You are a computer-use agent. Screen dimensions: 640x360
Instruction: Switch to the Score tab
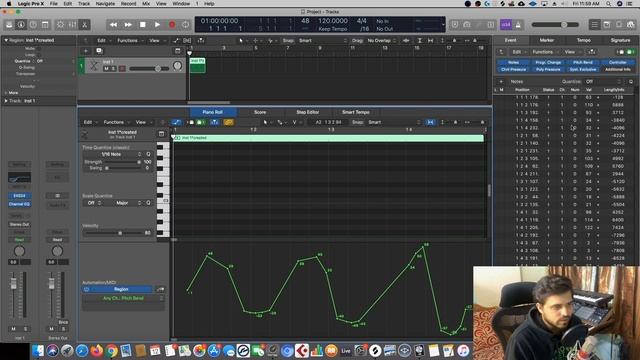coord(260,112)
